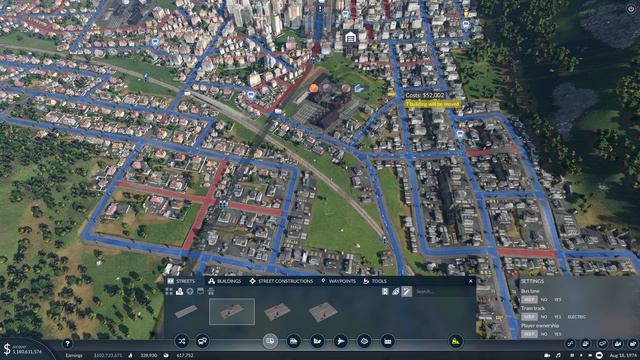Toggle third data layer icon in bottom-right

602,344
